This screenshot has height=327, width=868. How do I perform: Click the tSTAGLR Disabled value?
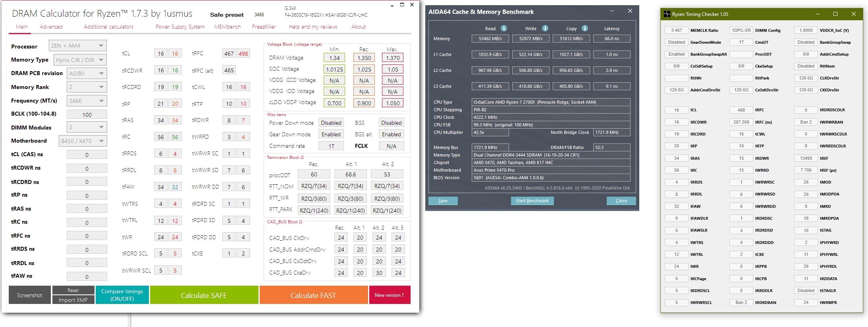[806, 290]
